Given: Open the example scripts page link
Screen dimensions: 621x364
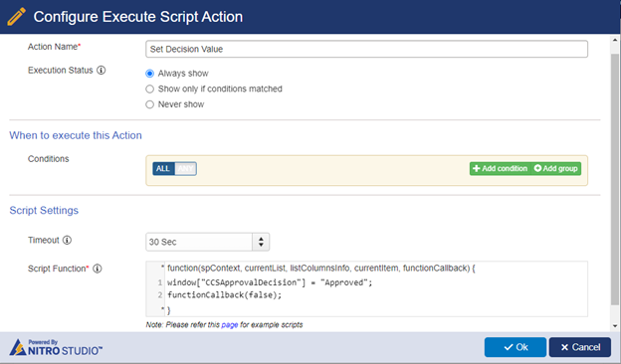Looking at the screenshot, I should tap(229, 325).
